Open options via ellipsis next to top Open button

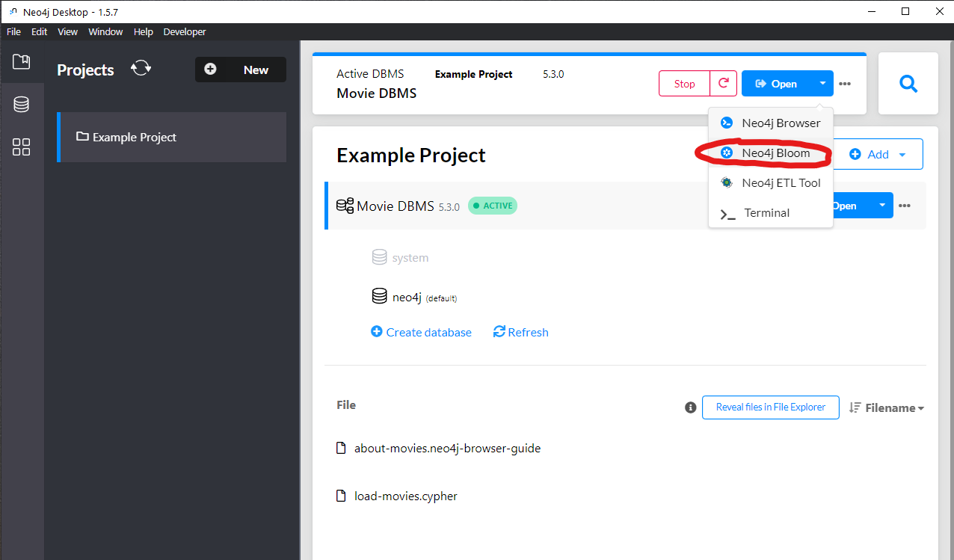pyautogui.click(x=845, y=83)
